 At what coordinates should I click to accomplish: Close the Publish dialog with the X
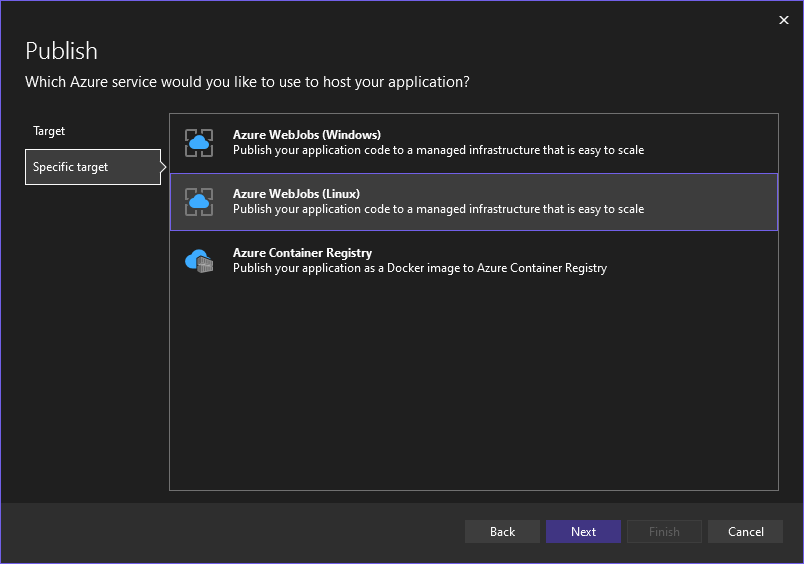[783, 19]
